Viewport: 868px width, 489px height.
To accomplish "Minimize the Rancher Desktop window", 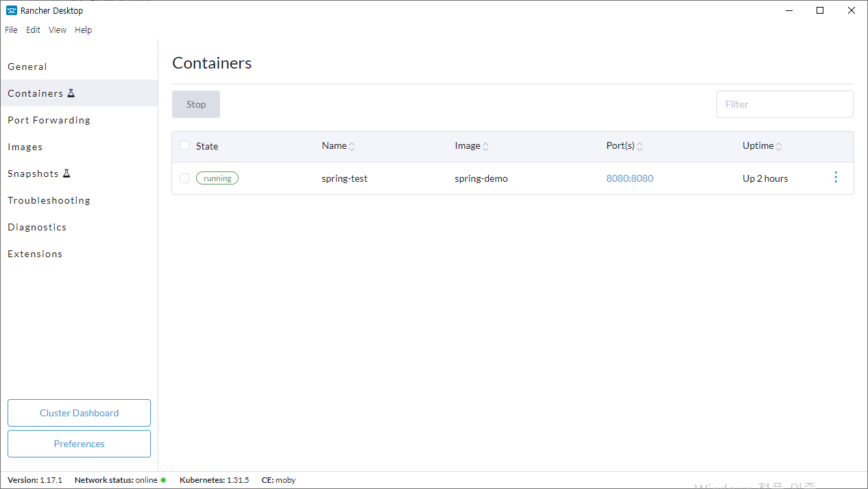I will click(x=789, y=10).
